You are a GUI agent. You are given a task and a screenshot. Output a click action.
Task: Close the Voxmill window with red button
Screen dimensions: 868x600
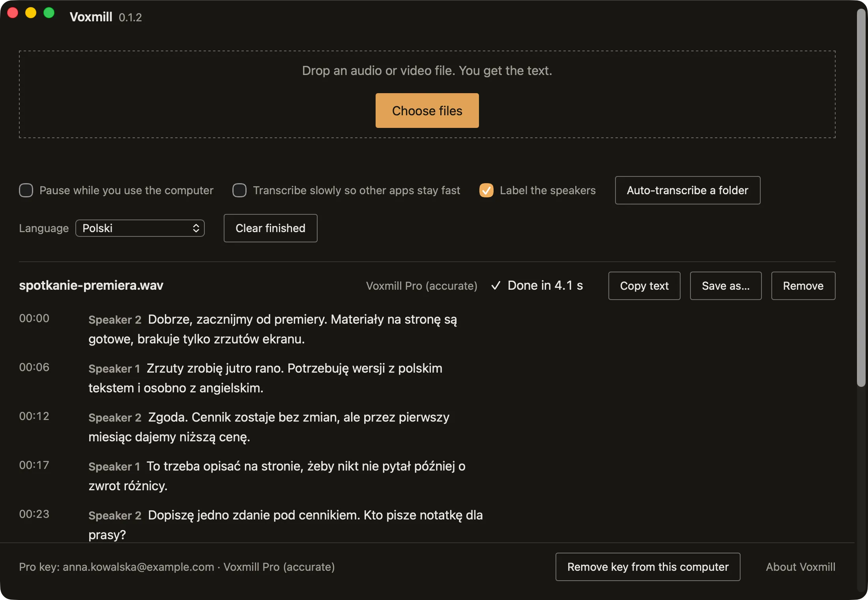point(13,13)
